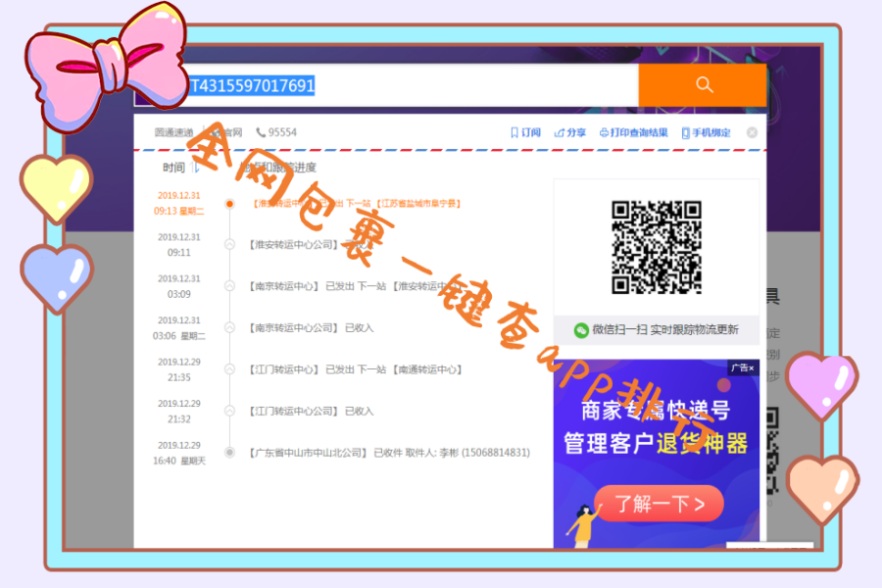Click the share icon beside 分享
Screen dimensions: 882x588
561,131
